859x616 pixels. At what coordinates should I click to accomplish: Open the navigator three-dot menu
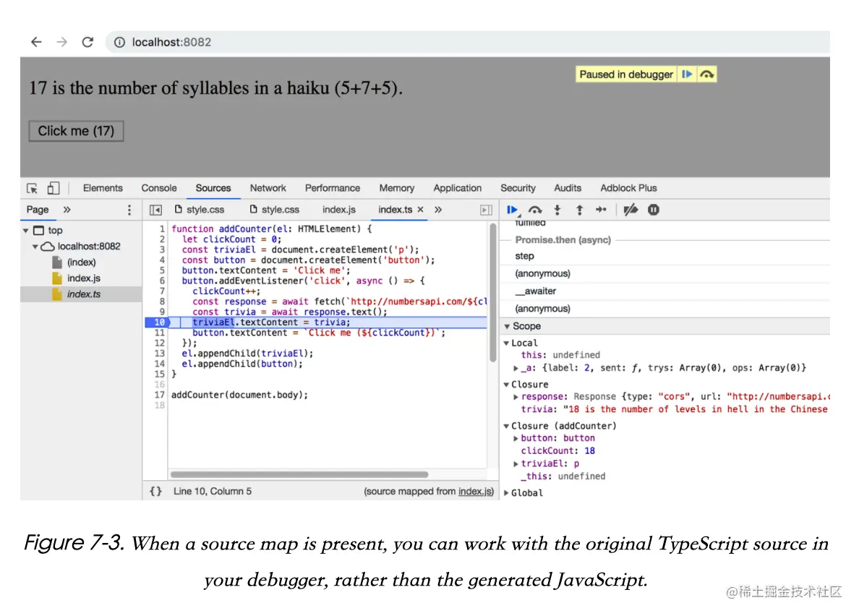129,210
